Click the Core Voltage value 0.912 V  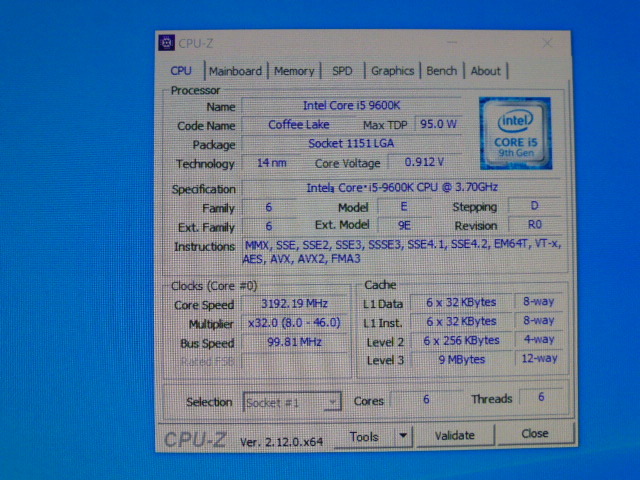click(424, 162)
